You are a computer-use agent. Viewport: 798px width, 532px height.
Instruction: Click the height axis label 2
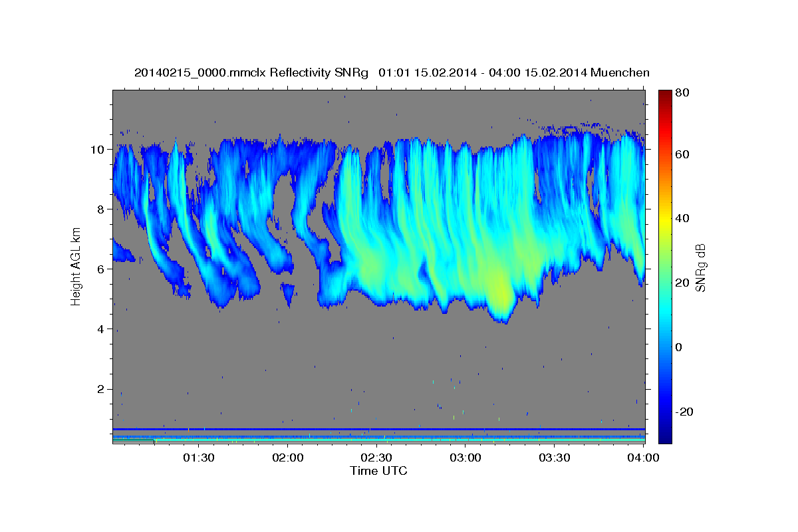[102, 388]
